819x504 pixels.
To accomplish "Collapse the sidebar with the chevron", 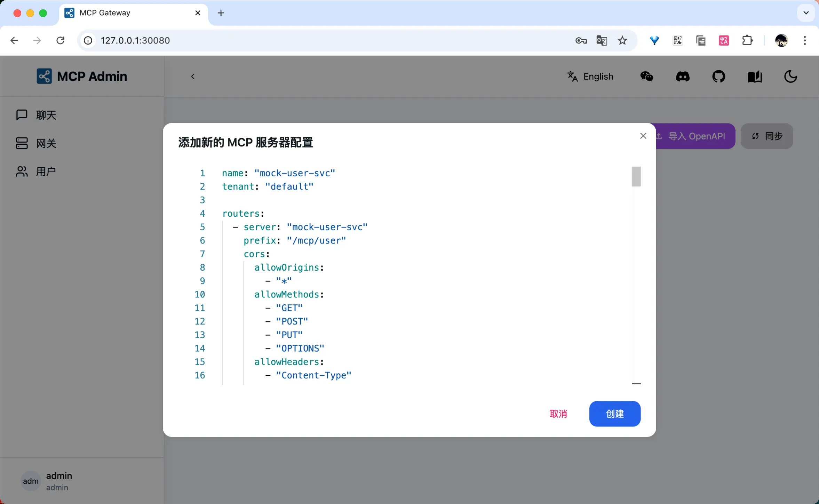I will click(x=193, y=77).
